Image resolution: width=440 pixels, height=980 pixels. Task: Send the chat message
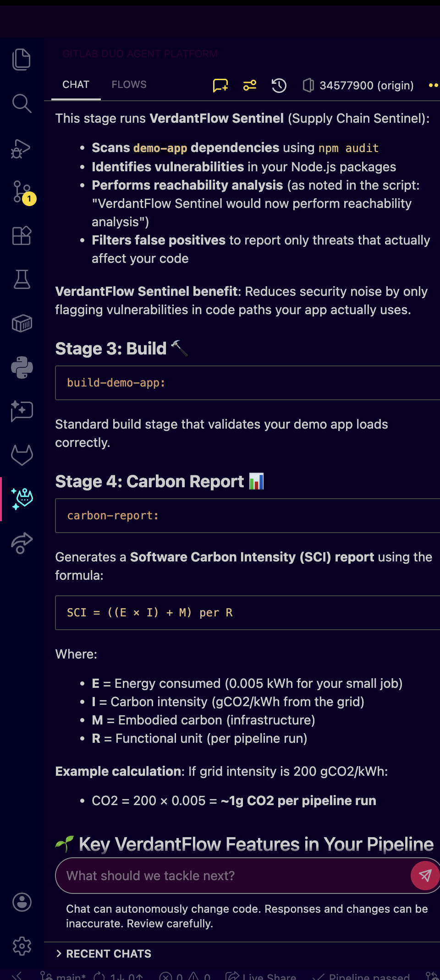(x=425, y=876)
